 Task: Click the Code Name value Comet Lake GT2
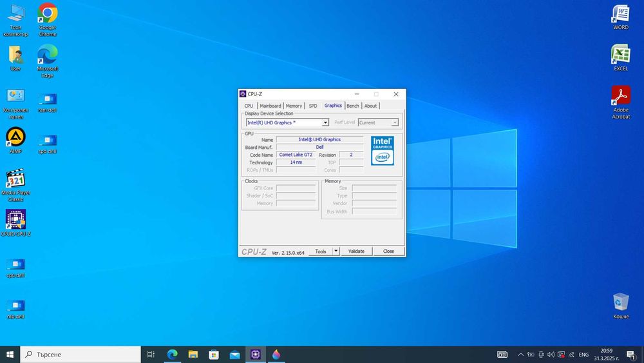pyautogui.click(x=296, y=155)
